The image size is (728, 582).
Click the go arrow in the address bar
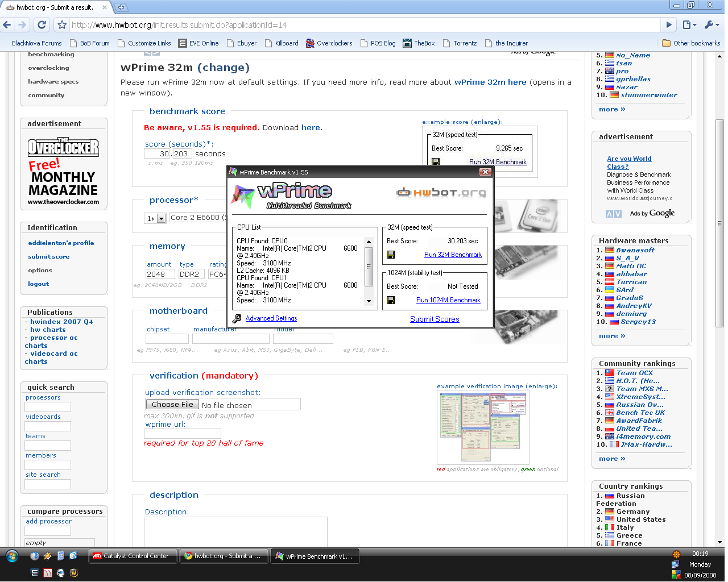(669, 25)
